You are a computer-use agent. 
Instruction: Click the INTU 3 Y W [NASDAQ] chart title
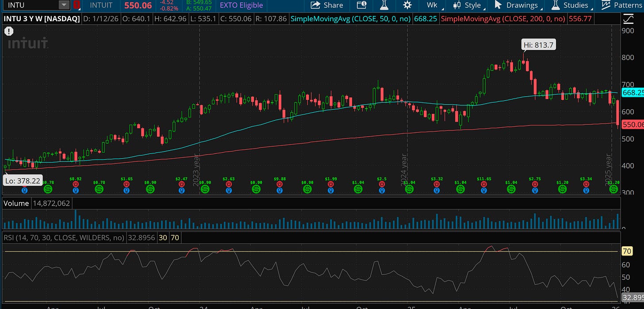42,19
